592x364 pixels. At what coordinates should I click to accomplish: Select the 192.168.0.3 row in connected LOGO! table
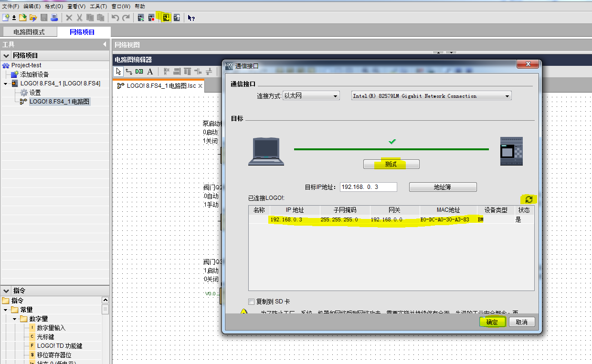pos(391,219)
